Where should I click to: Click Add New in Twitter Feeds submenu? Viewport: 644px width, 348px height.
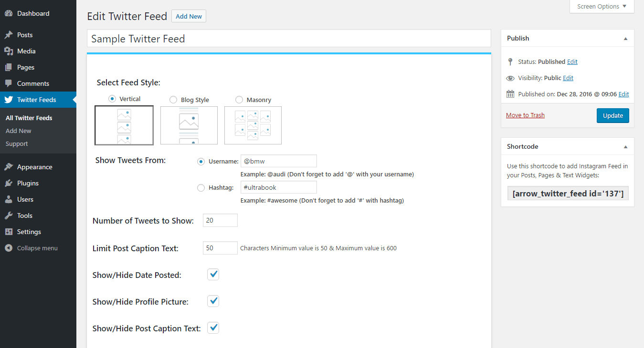click(19, 131)
